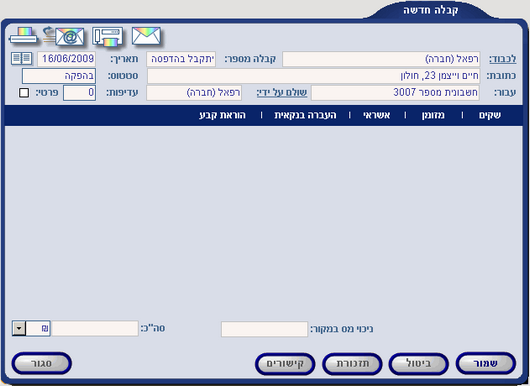The height and width of the screenshot is (386, 530).
Task: Click the שולם על ידי link
Action: (x=282, y=93)
